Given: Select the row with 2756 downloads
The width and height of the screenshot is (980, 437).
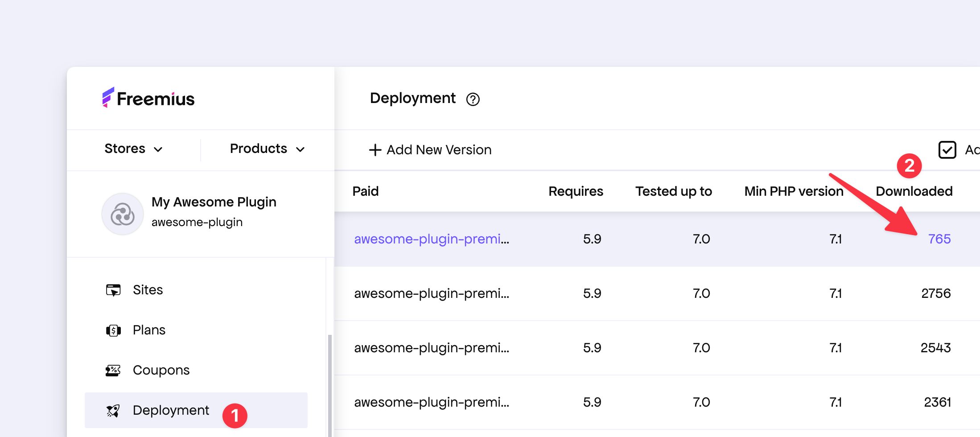Looking at the screenshot, I should tap(655, 293).
